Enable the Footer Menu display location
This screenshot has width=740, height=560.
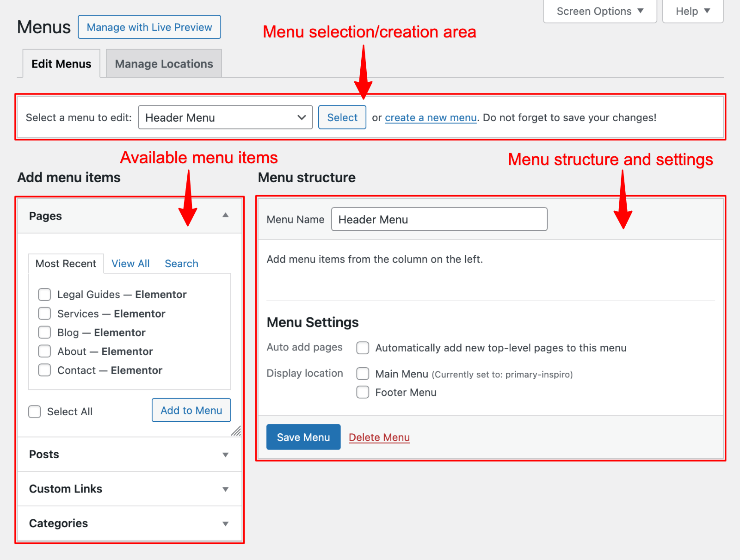[363, 392]
